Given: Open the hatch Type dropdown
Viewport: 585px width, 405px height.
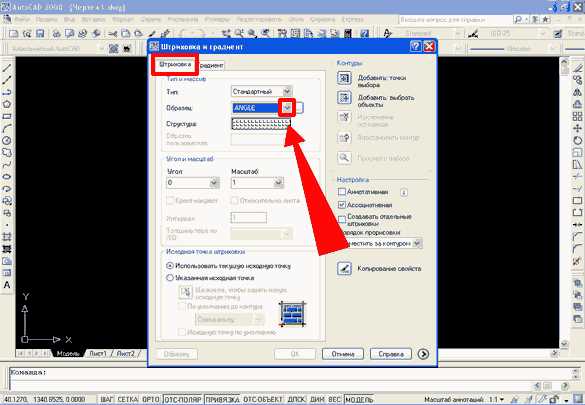Looking at the screenshot, I should [x=287, y=91].
